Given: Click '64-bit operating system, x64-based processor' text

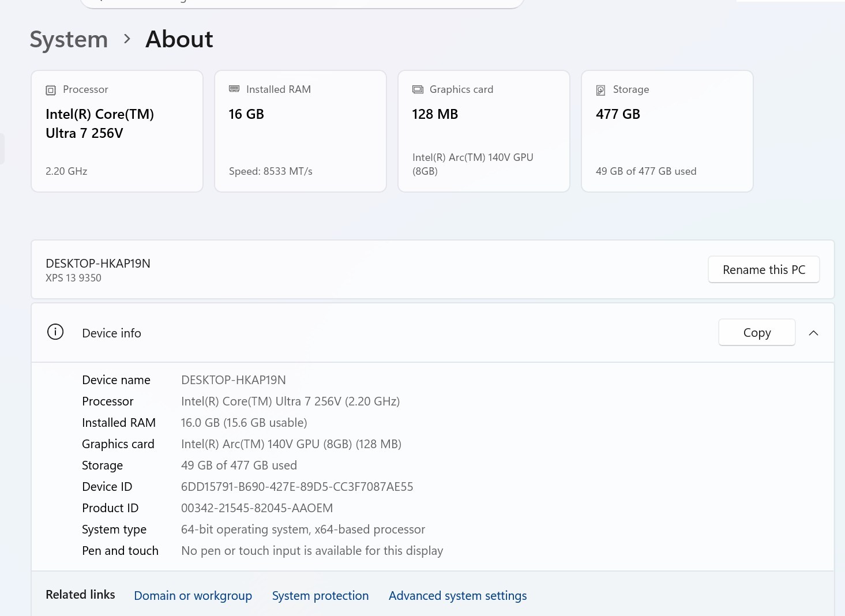Looking at the screenshot, I should pos(303,529).
